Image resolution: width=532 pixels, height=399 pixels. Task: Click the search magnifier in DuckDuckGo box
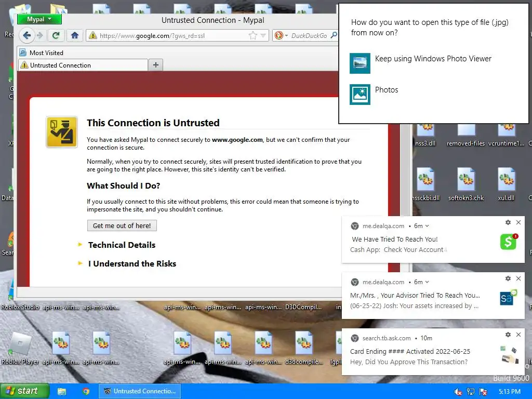[x=334, y=35]
